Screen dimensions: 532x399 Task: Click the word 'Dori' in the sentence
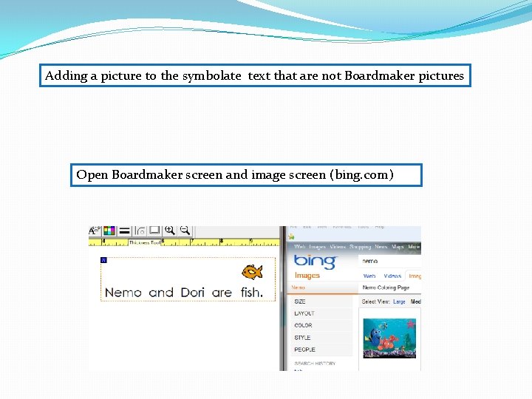[192, 293]
